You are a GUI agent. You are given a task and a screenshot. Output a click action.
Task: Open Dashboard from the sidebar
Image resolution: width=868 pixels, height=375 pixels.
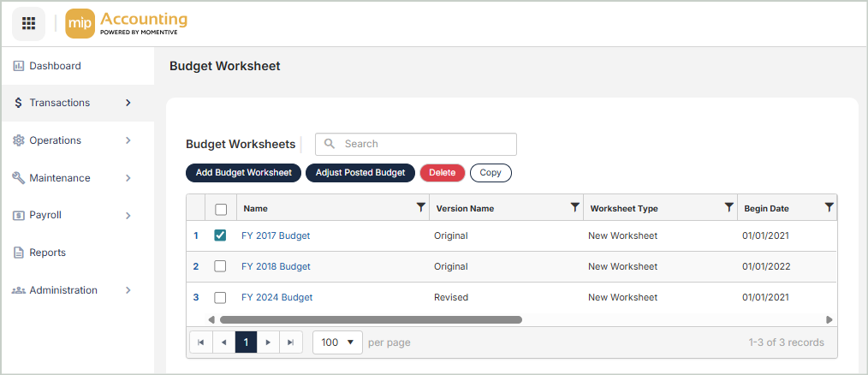(x=55, y=66)
